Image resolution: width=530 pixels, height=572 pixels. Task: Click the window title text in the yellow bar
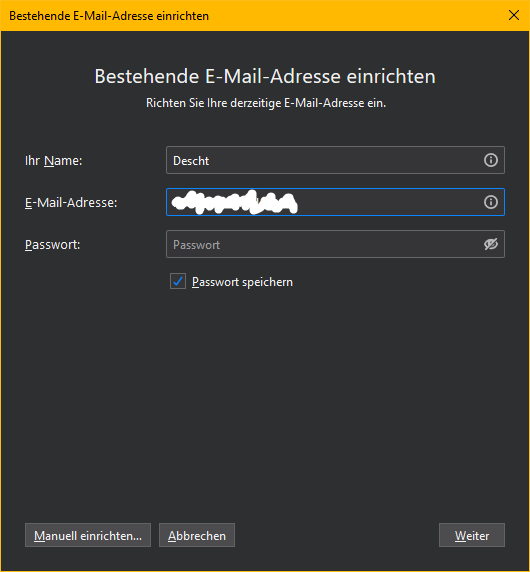pos(109,16)
